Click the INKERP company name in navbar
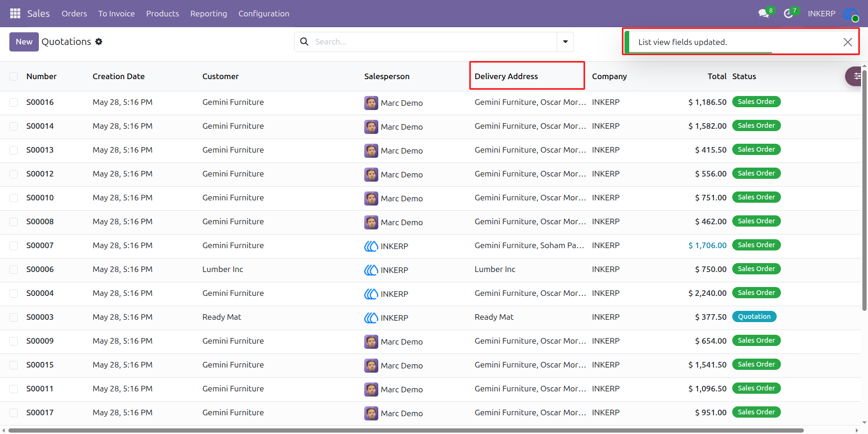868x434 pixels. (821, 14)
